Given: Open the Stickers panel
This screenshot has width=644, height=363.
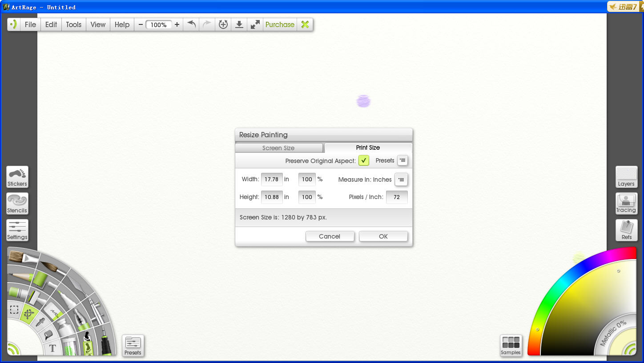Looking at the screenshot, I should pyautogui.click(x=17, y=177).
